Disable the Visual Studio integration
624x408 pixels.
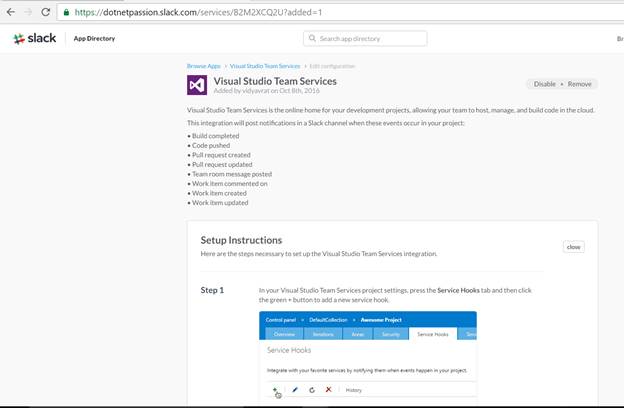pyautogui.click(x=544, y=84)
